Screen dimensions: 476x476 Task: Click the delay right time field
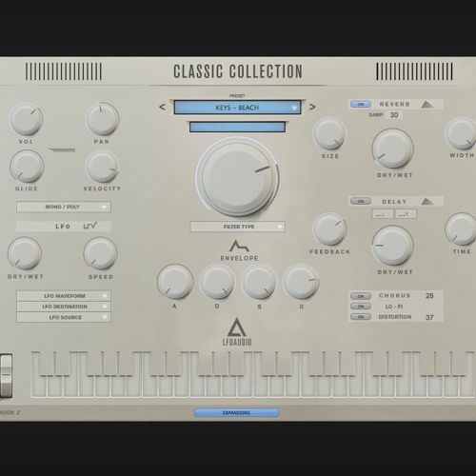[406, 214]
